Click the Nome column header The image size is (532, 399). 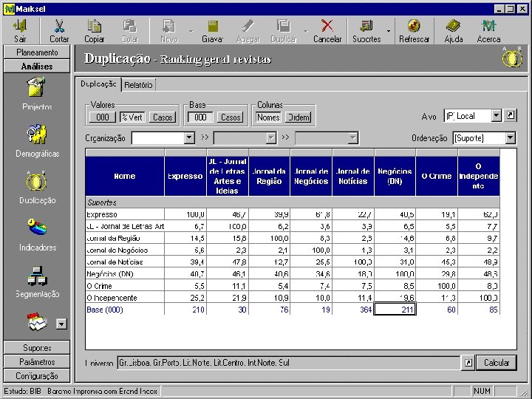[x=125, y=176]
